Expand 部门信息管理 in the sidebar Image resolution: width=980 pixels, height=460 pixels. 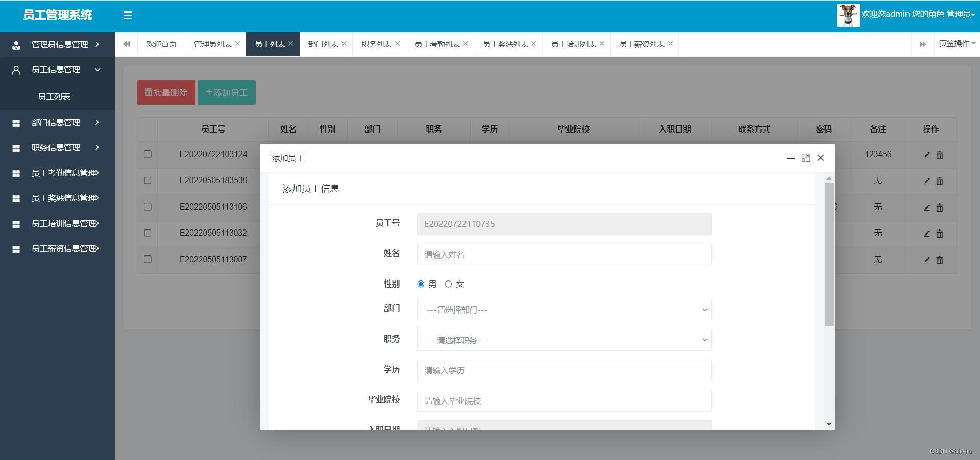[x=56, y=122]
